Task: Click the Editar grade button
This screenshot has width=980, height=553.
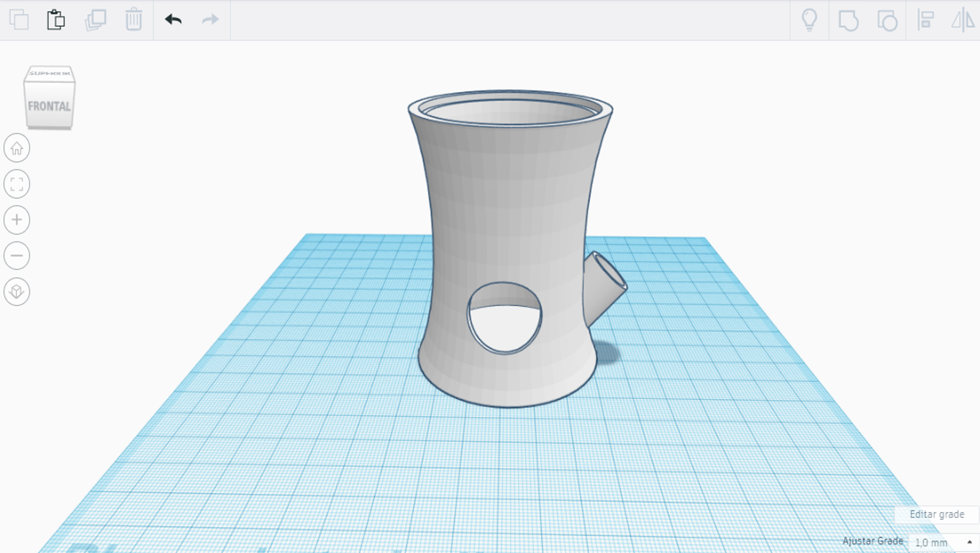Action: tap(937, 514)
